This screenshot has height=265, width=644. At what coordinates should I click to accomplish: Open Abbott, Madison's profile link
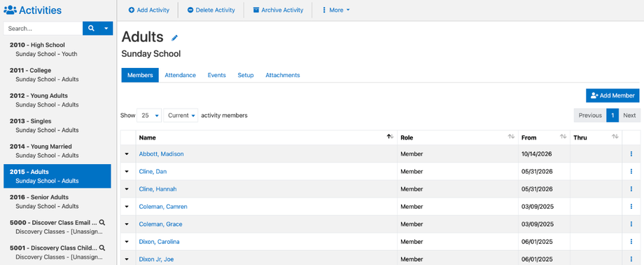[x=161, y=154]
